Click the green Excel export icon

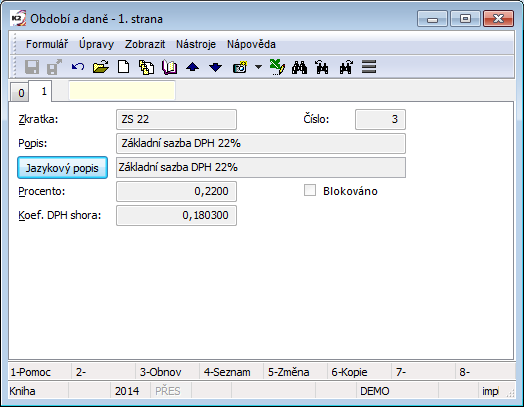point(277,67)
